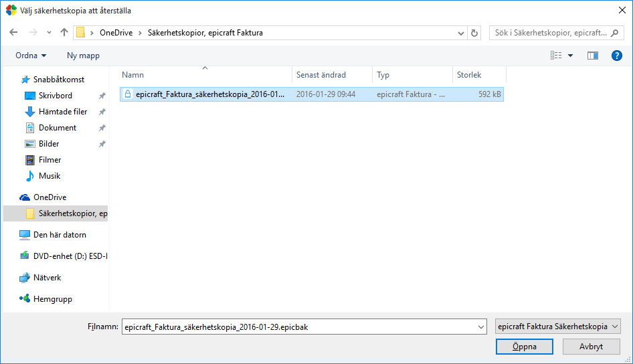
Task: Click the Öppna button
Action: [525, 347]
